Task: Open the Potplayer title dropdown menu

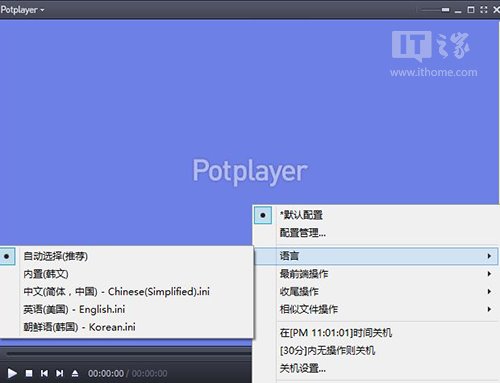Action: pos(22,10)
